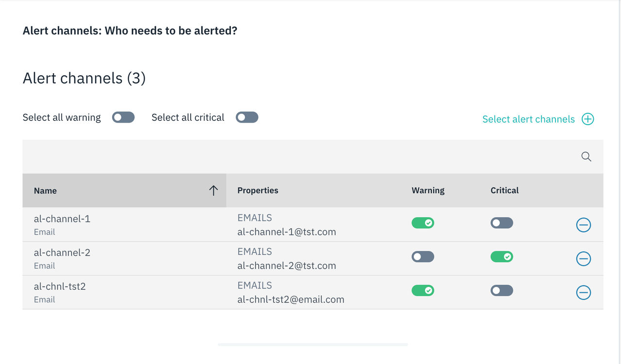
Task: Enable Critical for al-chnl-tst2
Action: click(x=502, y=291)
